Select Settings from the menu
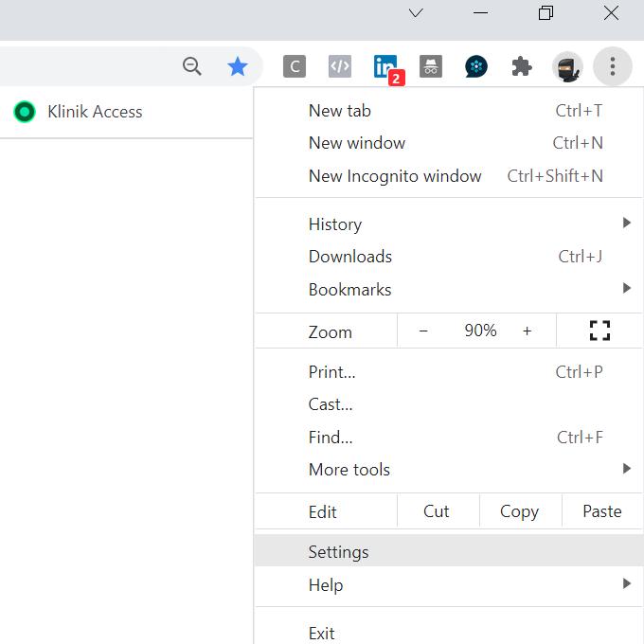 339,552
